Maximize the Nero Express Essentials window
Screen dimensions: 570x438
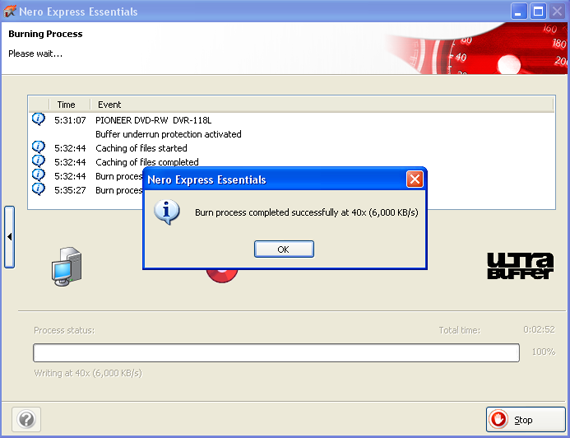pyautogui.click(x=538, y=11)
